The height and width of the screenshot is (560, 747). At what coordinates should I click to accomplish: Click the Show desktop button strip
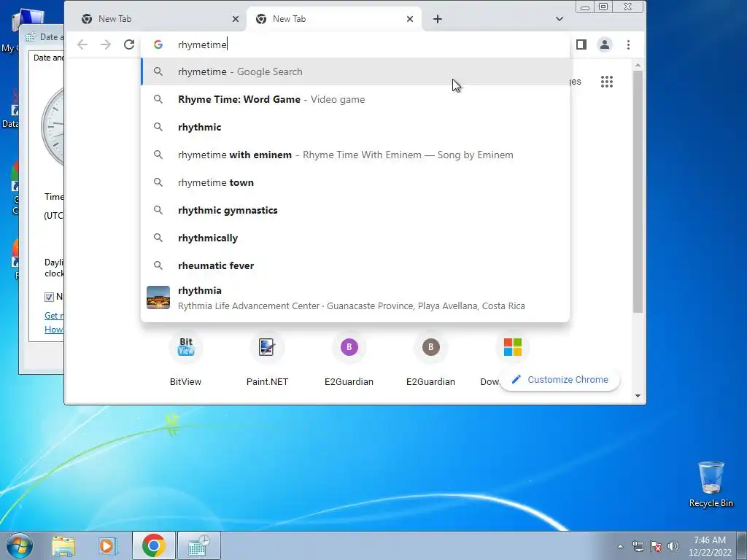[x=742, y=545]
